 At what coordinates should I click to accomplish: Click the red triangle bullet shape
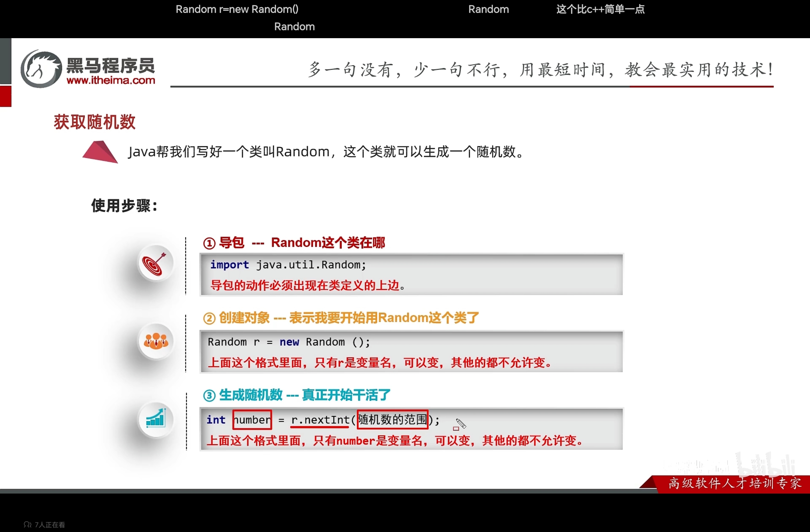point(100,152)
